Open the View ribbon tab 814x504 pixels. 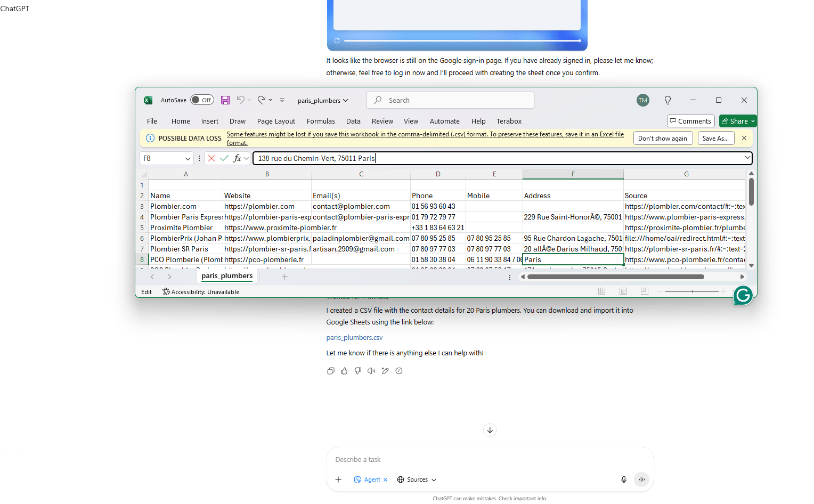pos(411,121)
